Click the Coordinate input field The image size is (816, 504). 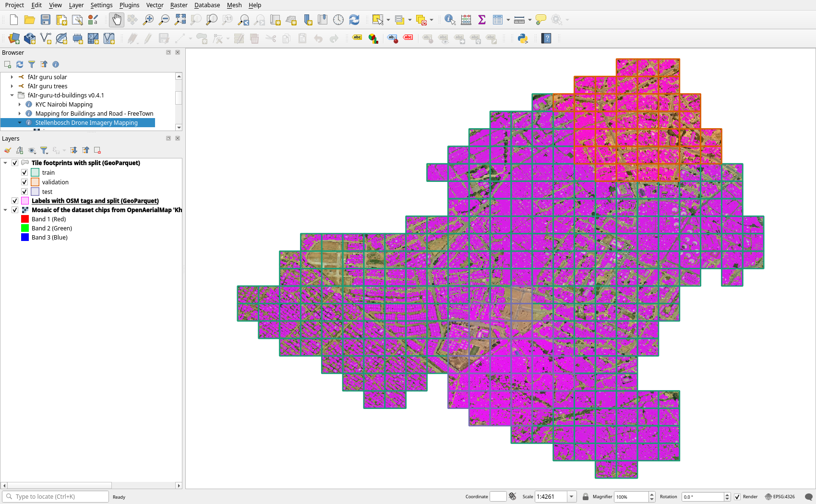(x=498, y=497)
